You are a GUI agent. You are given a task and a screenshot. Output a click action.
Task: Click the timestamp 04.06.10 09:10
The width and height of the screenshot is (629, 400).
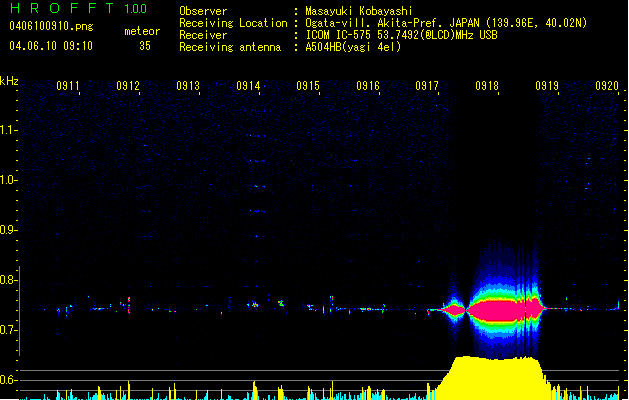click(51, 46)
